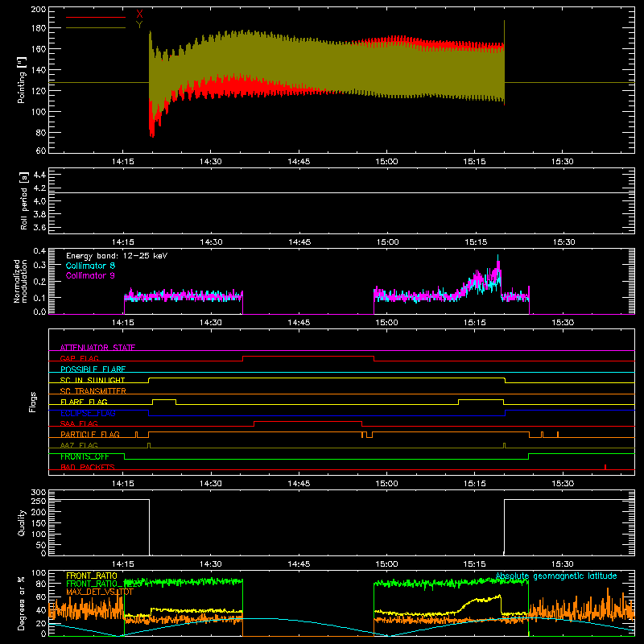Click 14:45 tick label under Flags panel
Viewport: 644px width, 644px height.
(299, 484)
